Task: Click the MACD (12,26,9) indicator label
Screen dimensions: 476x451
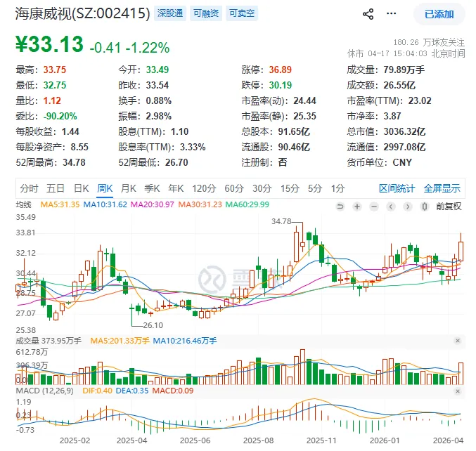Action: click(x=44, y=391)
